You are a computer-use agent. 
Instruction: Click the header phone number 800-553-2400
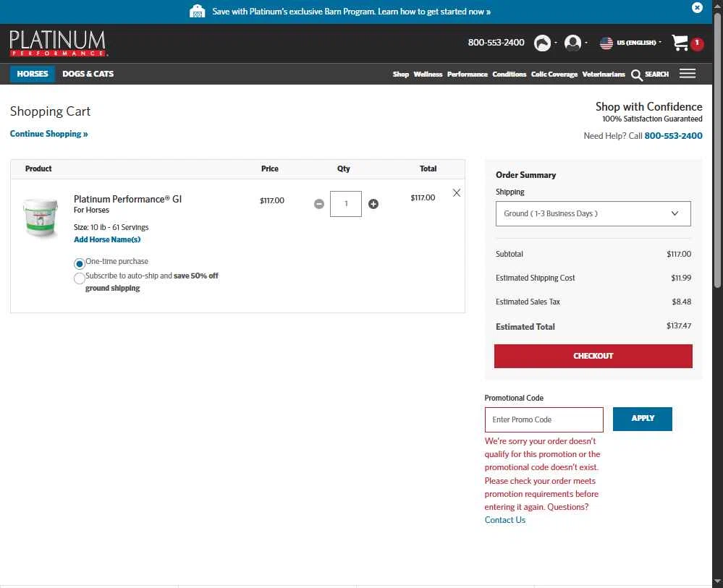(496, 43)
